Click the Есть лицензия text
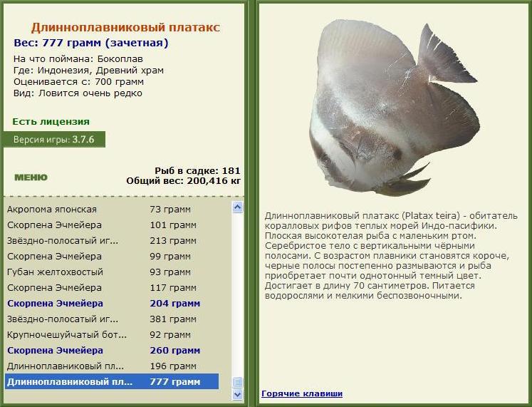Screen dimensions: 532x407 pyautogui.click(x=51, y=121)
